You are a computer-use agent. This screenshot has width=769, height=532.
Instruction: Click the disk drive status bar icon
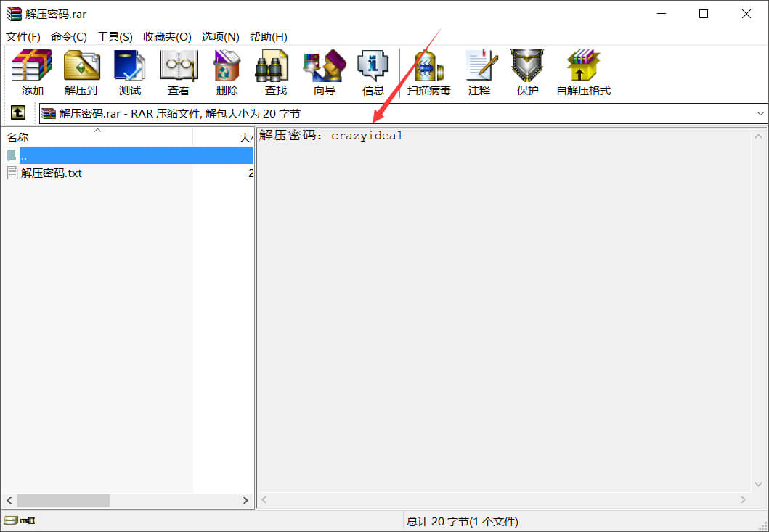pyautogui.click(x=10, y=520)
